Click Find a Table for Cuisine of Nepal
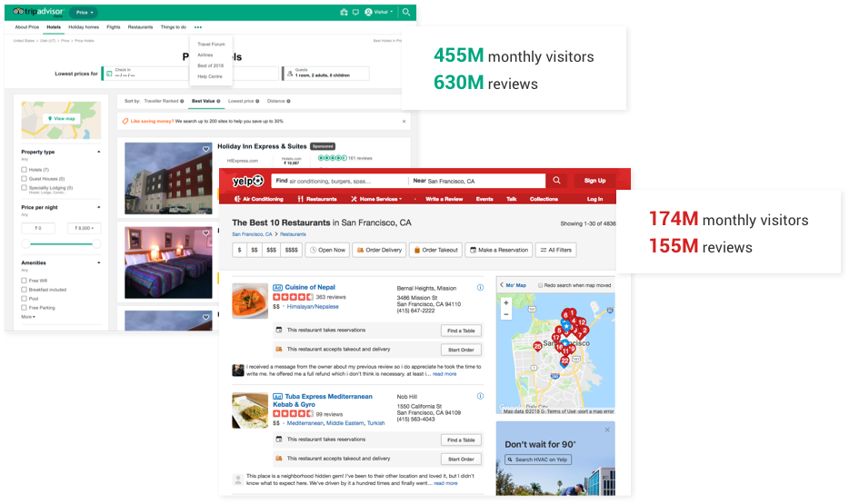This screenshot has height=504, width=849. tap(461, 331)
